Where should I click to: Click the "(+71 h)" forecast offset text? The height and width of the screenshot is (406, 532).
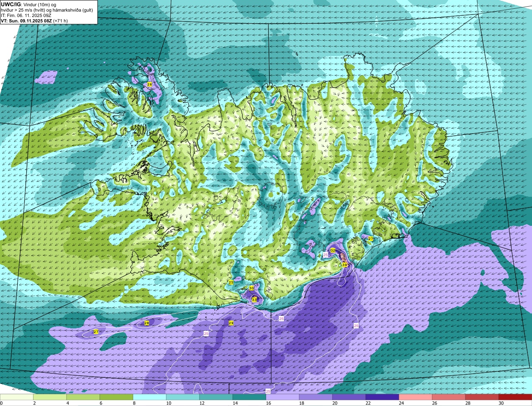click(60, 20)
